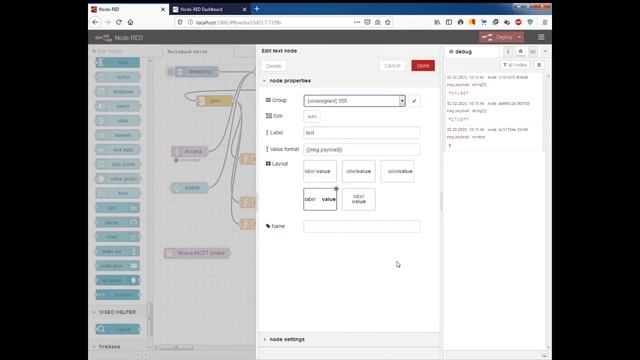640x360 pixels.
Task: Go back in browser history
Action: (x=95, y=22)
